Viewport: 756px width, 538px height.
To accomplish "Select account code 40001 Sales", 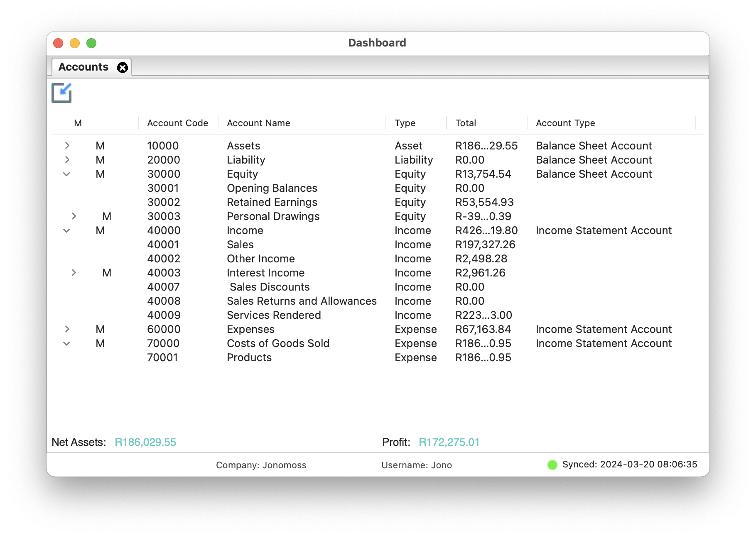I will 378,245.
